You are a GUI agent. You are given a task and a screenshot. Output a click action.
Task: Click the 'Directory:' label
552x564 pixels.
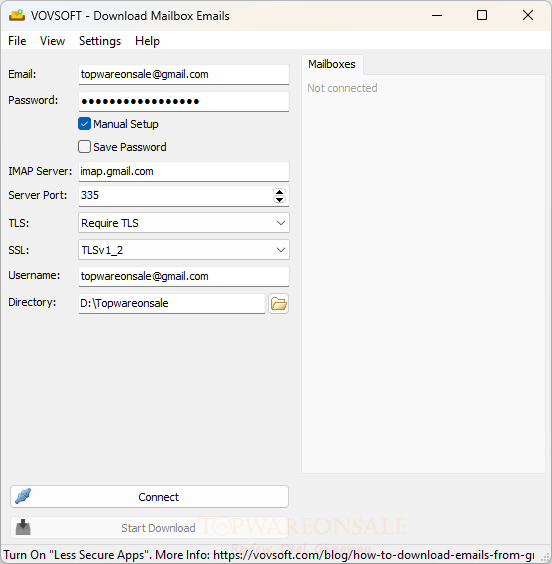(32, 302)
